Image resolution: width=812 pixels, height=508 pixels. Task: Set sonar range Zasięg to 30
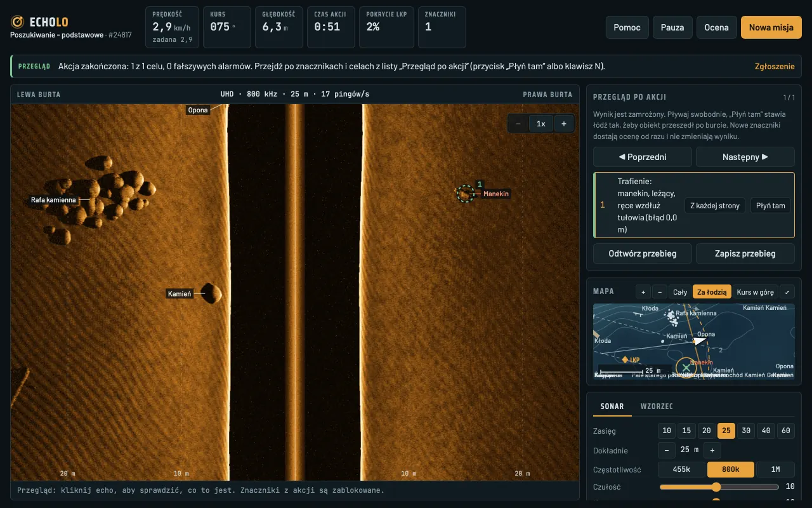(746, 431)
